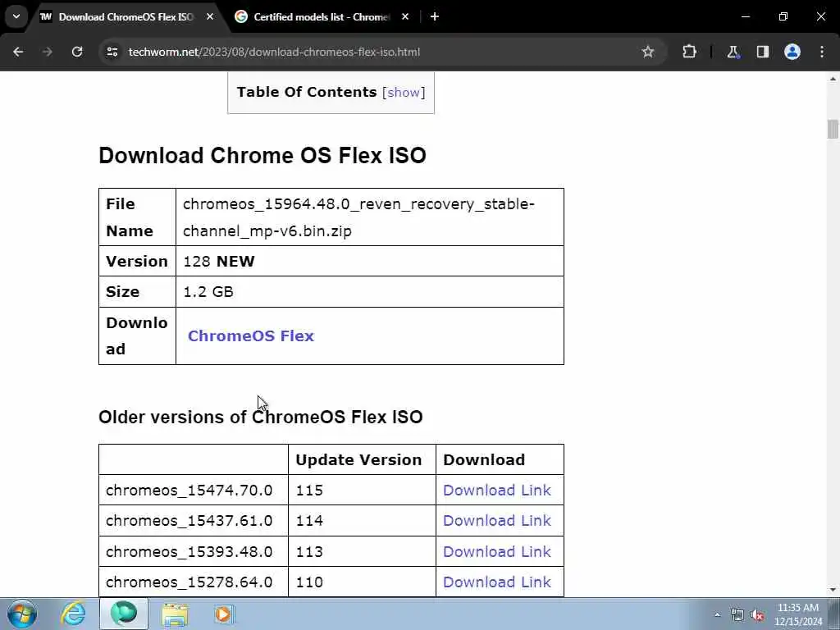Close the Download ChromeOS Flex ISO tab
The image size is (840, 630).
pyautogui.click(x=210, y=16)
